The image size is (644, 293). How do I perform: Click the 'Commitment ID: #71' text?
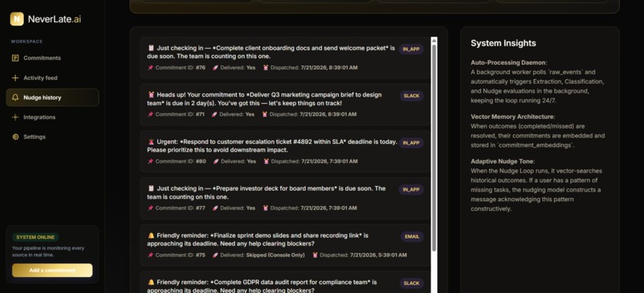tap(180, 114)
